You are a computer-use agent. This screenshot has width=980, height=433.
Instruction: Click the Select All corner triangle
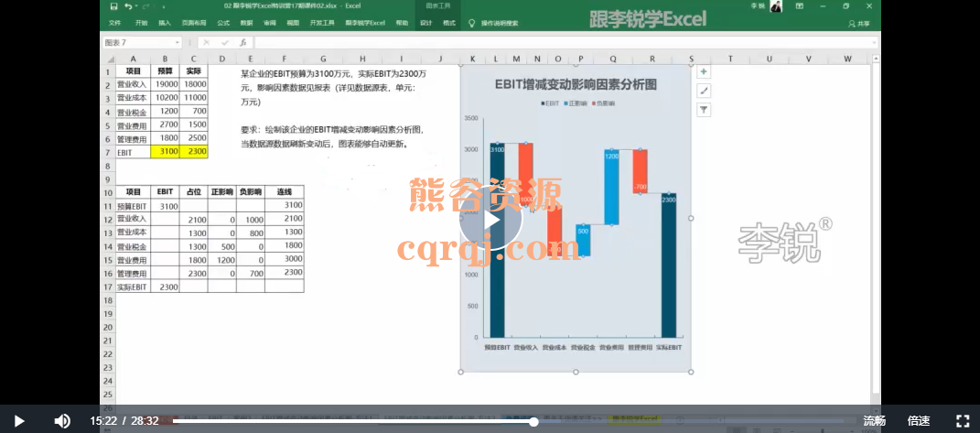tap(109, 59)
